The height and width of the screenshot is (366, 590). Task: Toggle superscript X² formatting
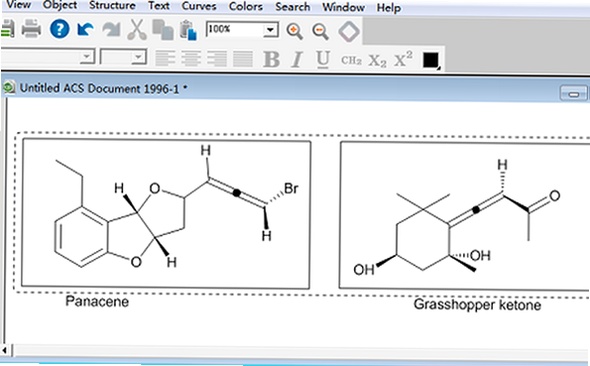pos(403,59)
